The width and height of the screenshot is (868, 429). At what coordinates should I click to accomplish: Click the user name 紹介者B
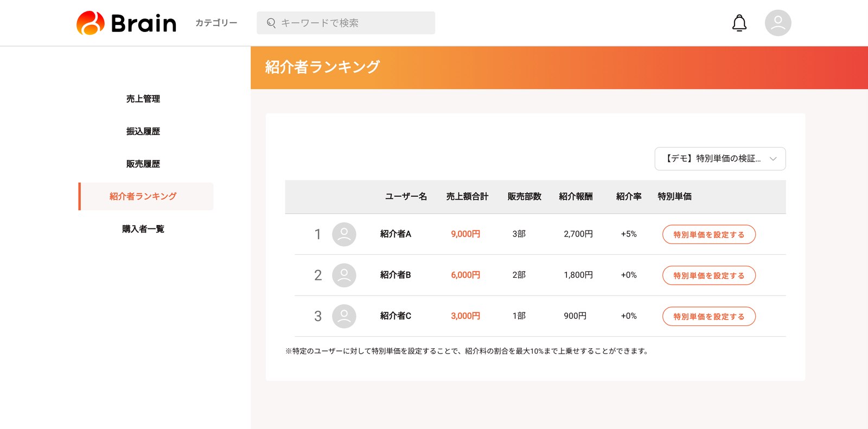tap(395, 275)
